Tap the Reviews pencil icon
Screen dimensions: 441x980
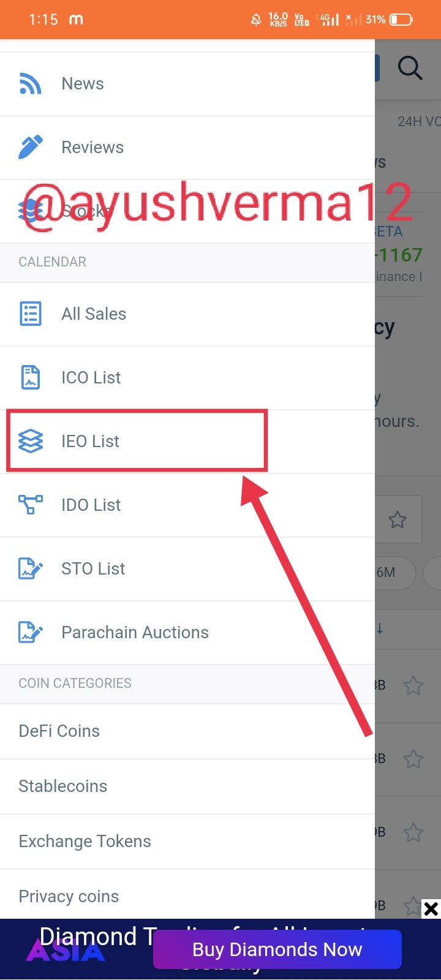pos(31,147)
